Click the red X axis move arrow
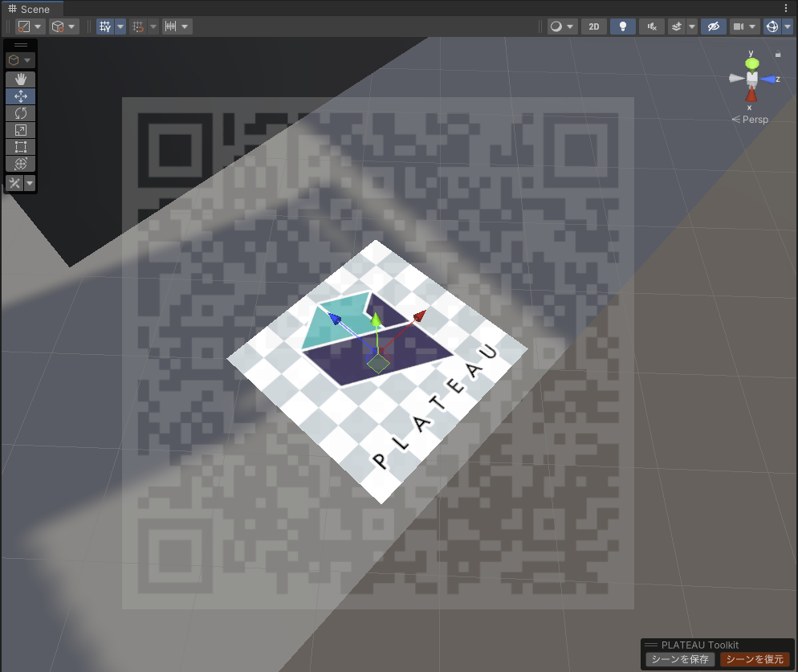The height and width of the screenshot is (672, 798). click(x=419, y=316)
